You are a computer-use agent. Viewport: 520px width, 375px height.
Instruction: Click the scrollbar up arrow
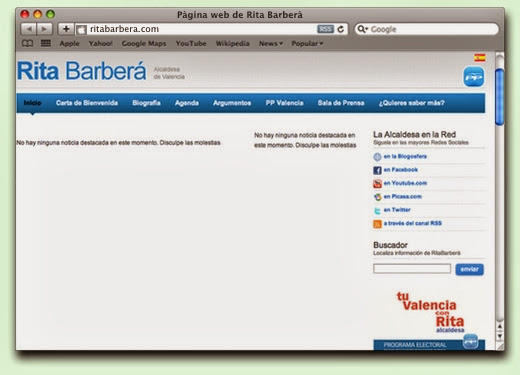point(500,326)
